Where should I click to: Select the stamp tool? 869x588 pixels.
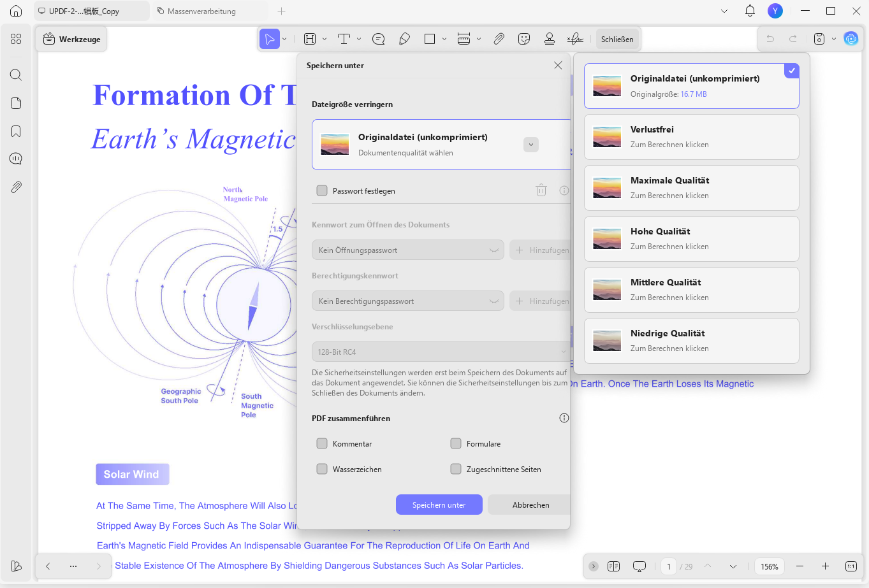point(550,39)
